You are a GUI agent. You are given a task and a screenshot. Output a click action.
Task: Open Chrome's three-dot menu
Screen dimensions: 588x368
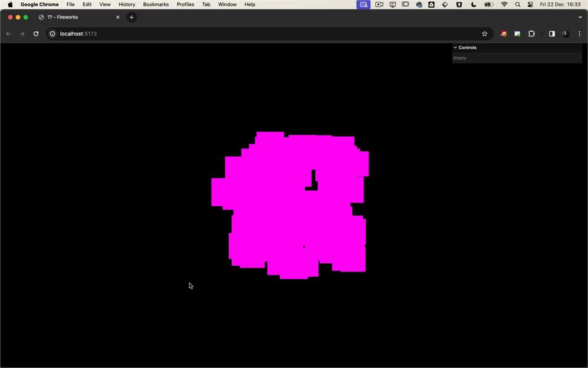click(579, 34)
